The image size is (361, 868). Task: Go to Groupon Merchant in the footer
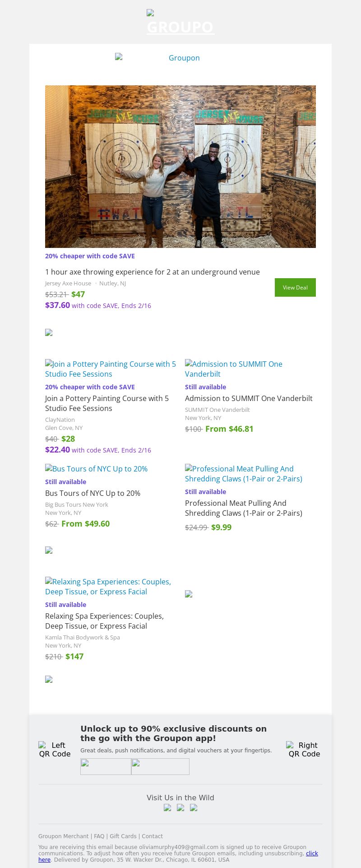63,836
